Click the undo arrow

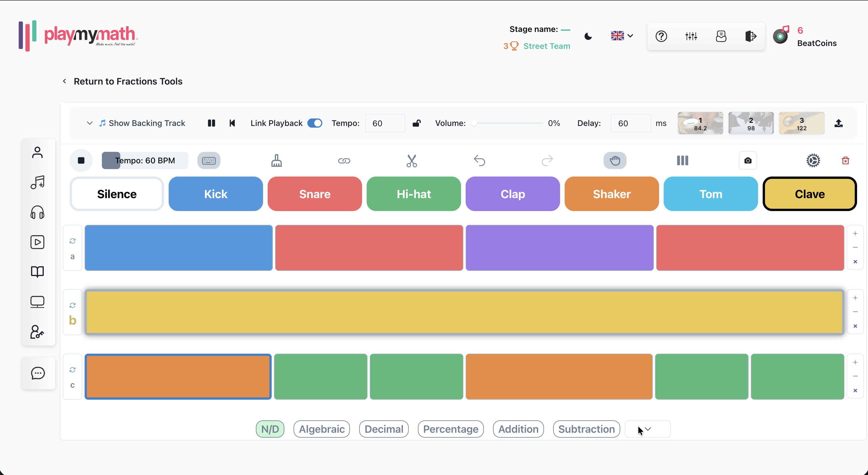pyautogui.click(x=479, y=160)
